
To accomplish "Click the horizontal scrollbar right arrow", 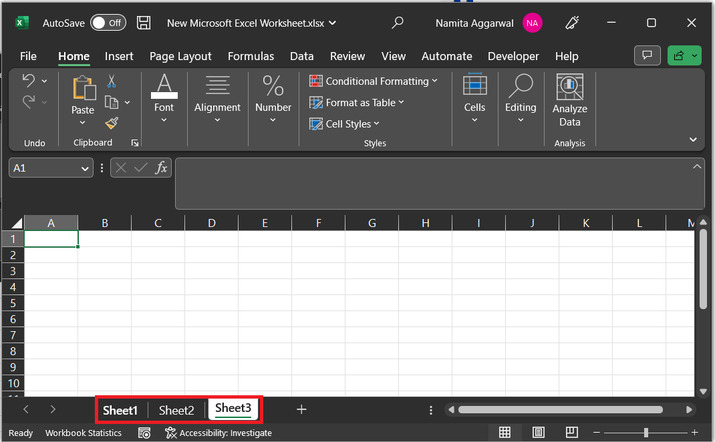I will click(689, 410).
